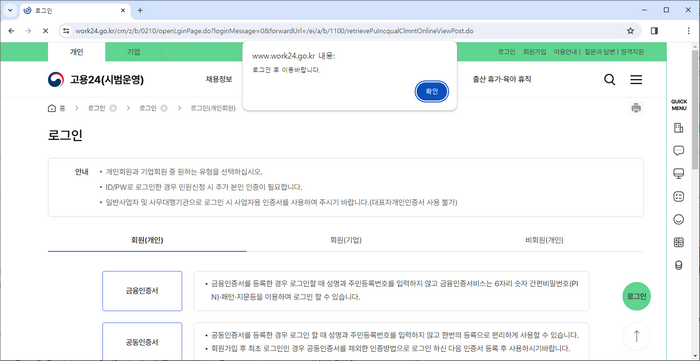
Task: Click the 회원가입 link
Action: [x=535, y=52]
